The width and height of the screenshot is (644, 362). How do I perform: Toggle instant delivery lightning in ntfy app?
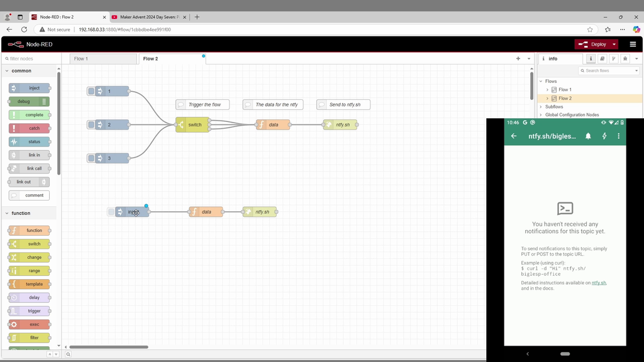click(604, 136)
